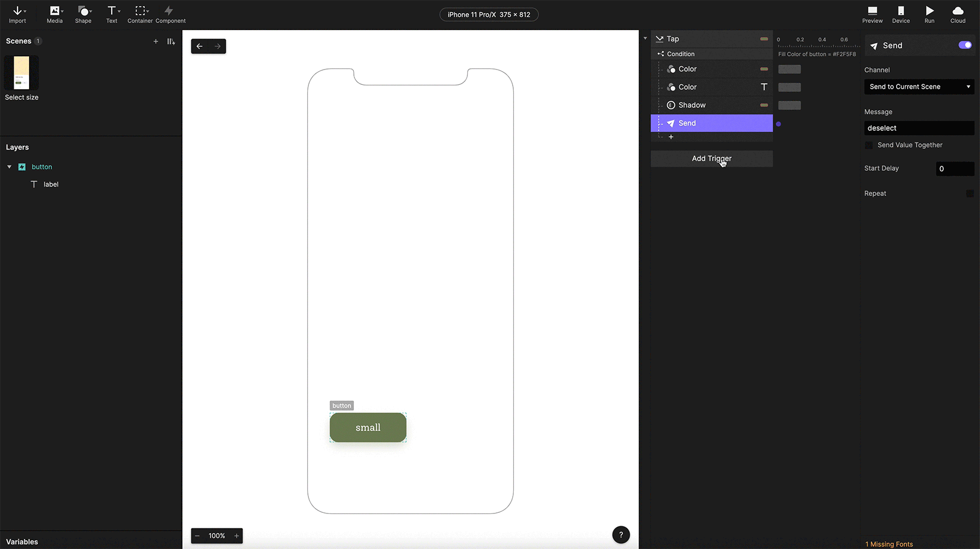
Task: Click the Send paper-plane header icon
Action: 874,46
